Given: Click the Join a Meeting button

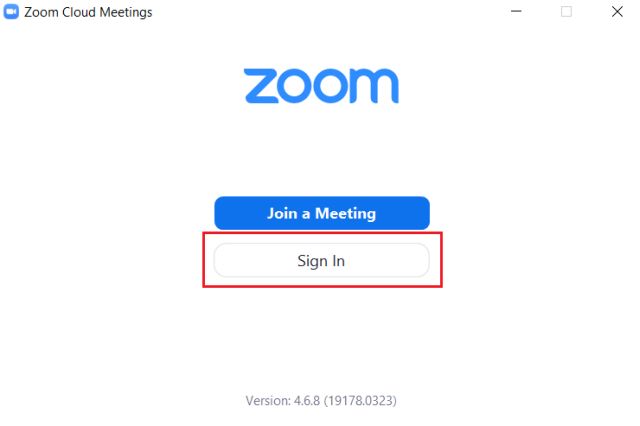Looking at the screenshot, I should (322, 213).
